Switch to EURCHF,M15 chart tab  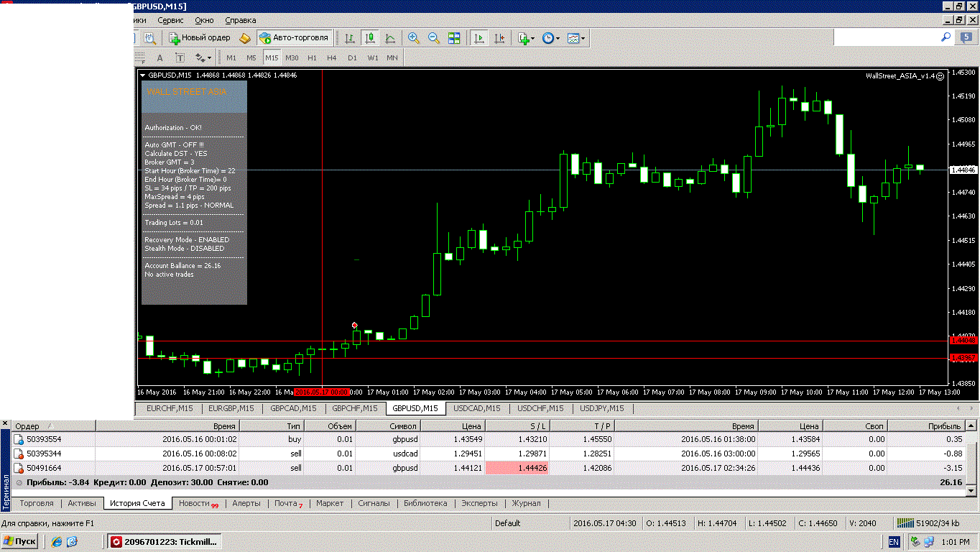pos(169,408)
